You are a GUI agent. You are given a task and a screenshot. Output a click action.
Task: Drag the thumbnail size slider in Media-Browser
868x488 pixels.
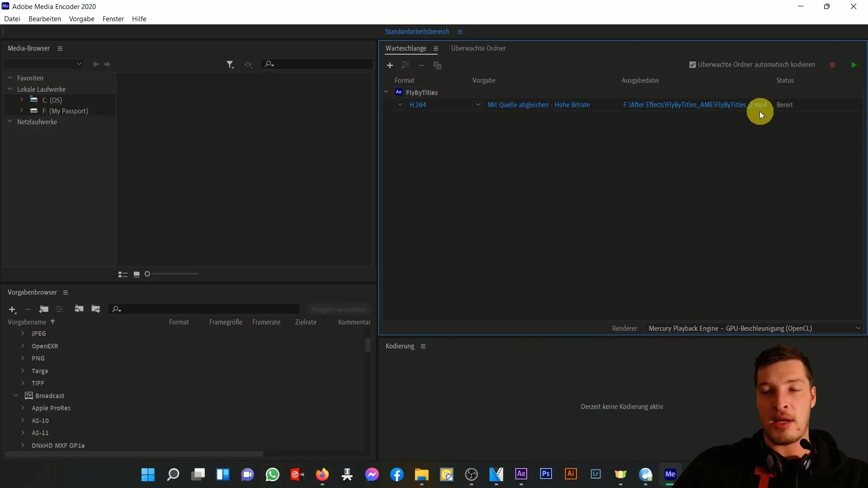pyautogui.click(x=147, y=274)
